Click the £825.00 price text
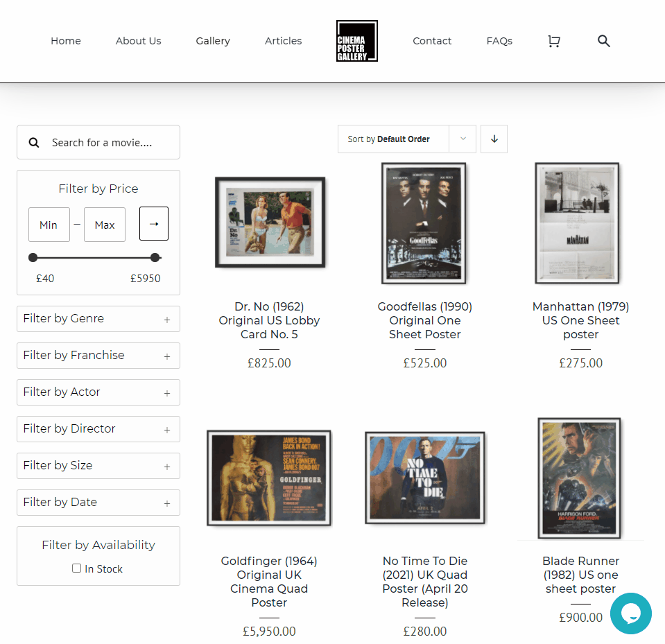 click(x=269, y=363)
